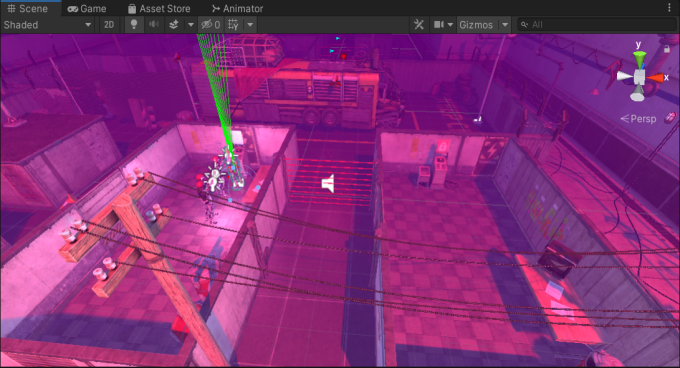
Task: Expand scene camera dropdown arrow
Action: click(x=450, y=25)
